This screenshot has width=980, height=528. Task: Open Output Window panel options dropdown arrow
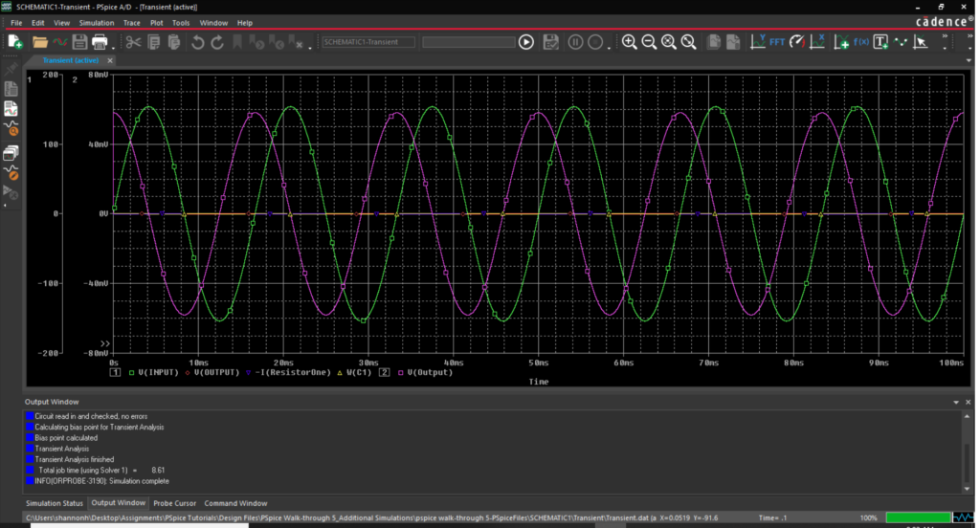coord(956,403)
